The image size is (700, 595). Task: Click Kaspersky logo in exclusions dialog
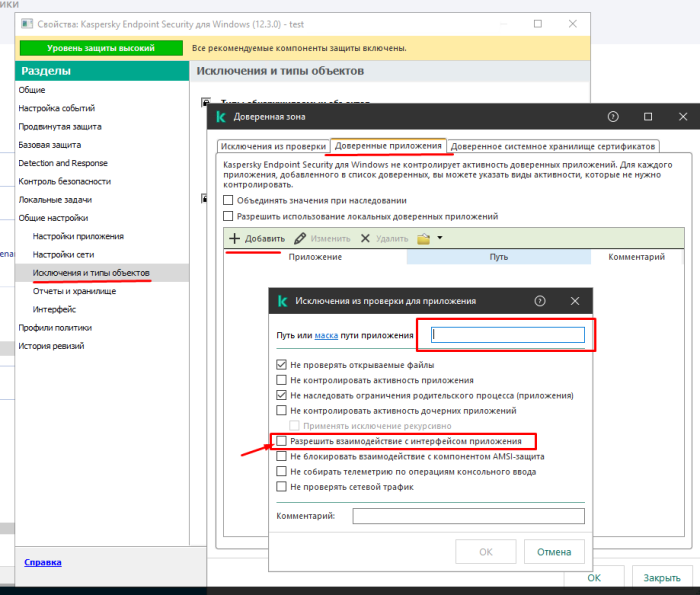click(283, 300)
